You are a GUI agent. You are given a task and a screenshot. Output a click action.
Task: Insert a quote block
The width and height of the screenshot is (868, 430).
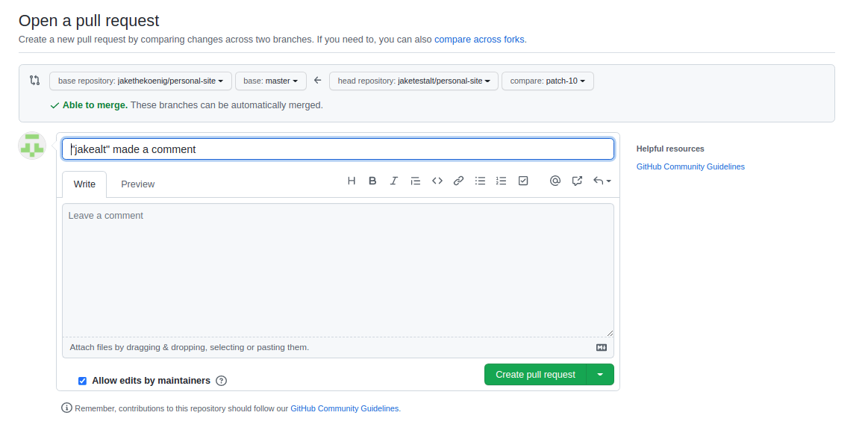(x=415, y=181)
